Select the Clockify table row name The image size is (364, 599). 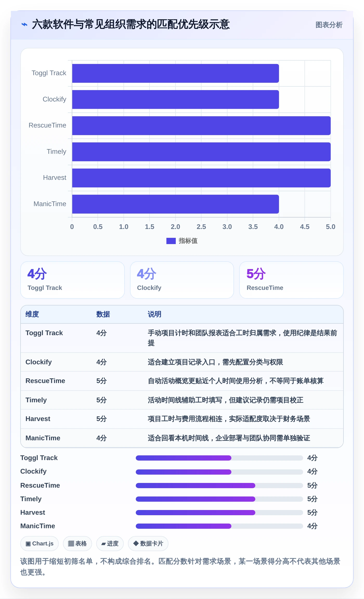point(38,362)
